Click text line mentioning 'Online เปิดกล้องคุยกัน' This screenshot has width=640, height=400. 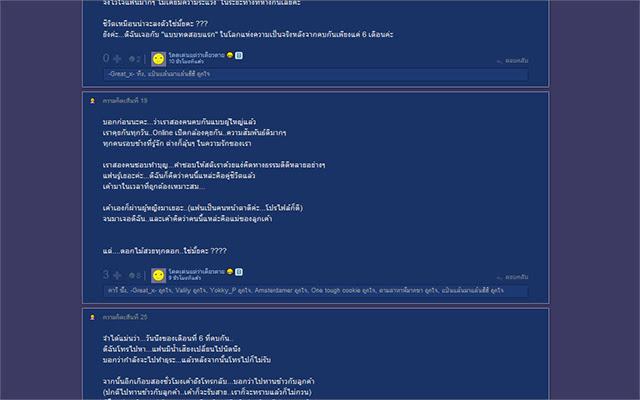(194, 133)
